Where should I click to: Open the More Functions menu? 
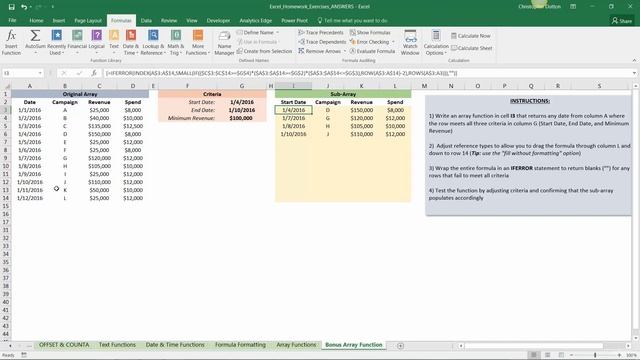click(198, 42)
